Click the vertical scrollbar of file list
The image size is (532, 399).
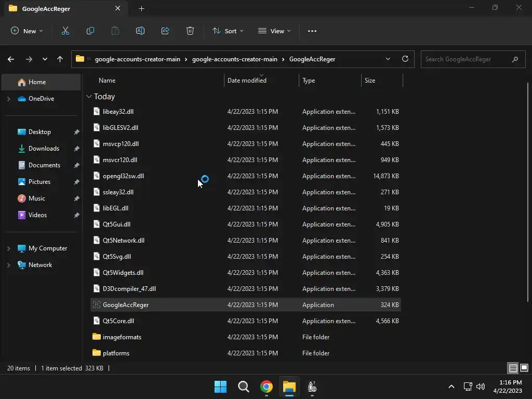point(528,192)
